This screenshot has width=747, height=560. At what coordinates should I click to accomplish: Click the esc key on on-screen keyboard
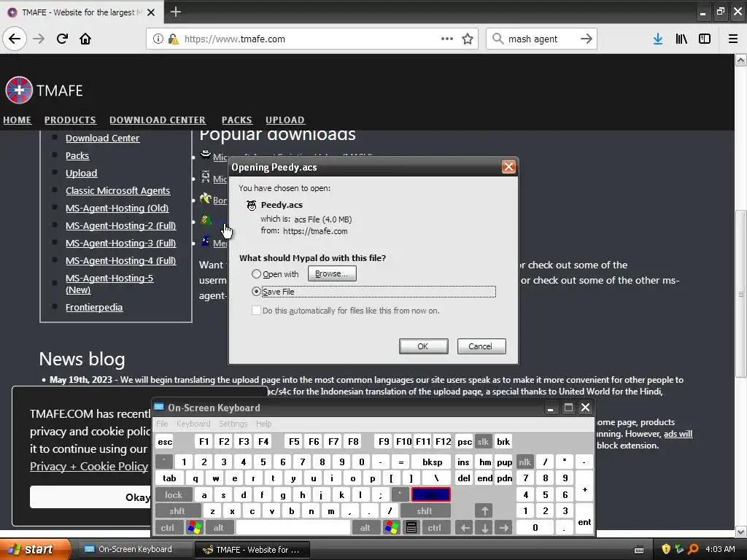[x=165, y=441]
